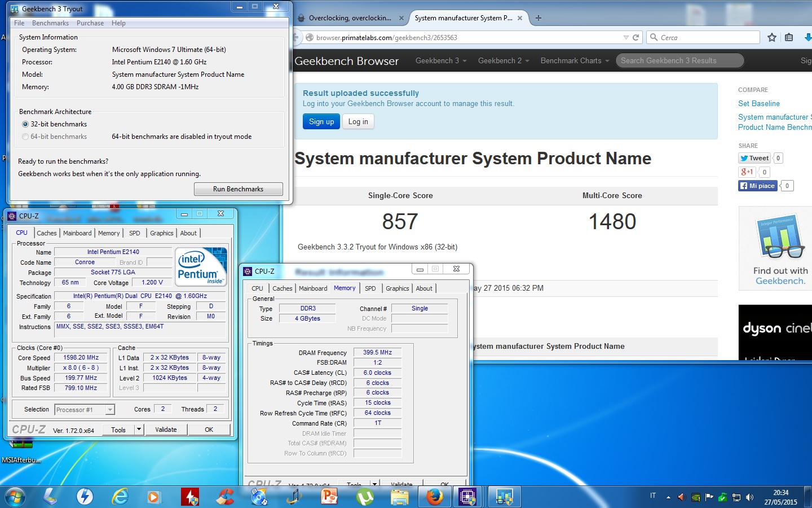Viewport: 812px width, 508px height.
Task: Click the Firefox address bar URL
Action: point(387,38)
